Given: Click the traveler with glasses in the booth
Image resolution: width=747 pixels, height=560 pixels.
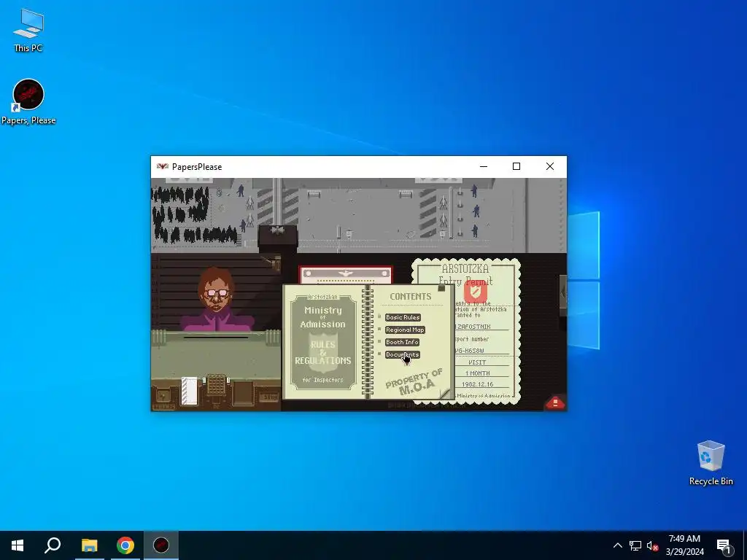Looking at the screenshot, I should 216,300.
